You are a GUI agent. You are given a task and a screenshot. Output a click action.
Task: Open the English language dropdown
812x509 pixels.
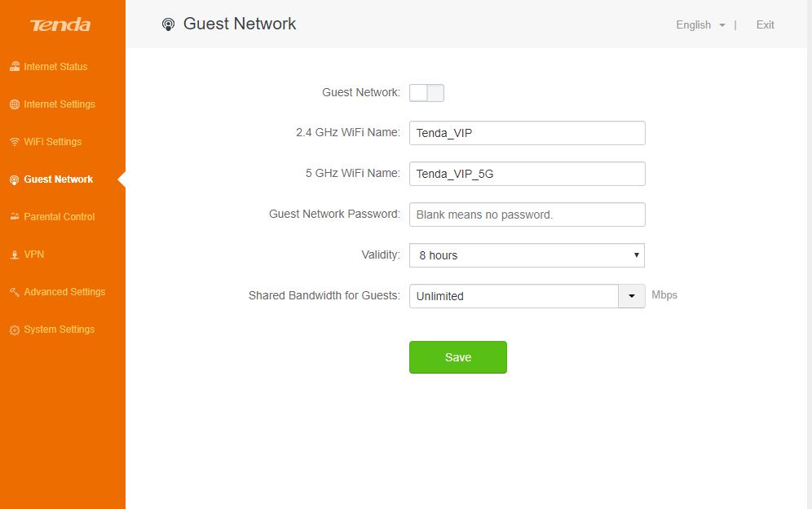click(x=700, y=25)
